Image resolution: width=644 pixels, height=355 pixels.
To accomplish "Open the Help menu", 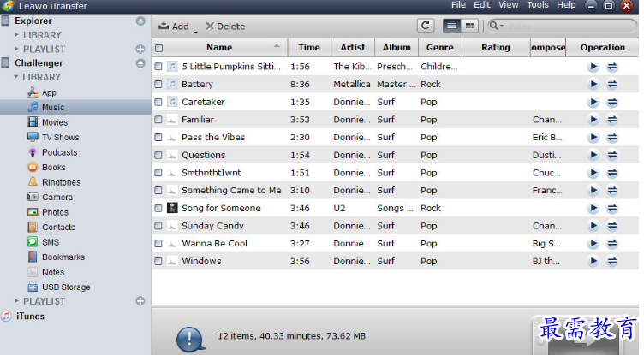I will (x=566, y=5).
